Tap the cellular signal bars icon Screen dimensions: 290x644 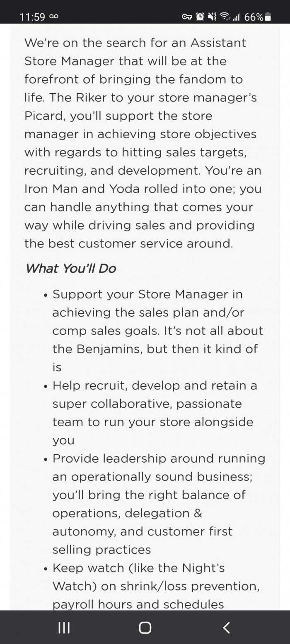[237, 17]
